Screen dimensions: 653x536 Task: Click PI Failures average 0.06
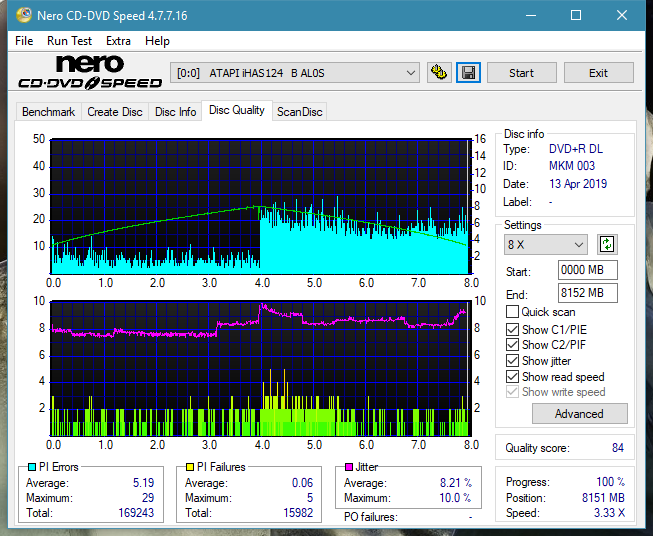(x=302, y=483)
